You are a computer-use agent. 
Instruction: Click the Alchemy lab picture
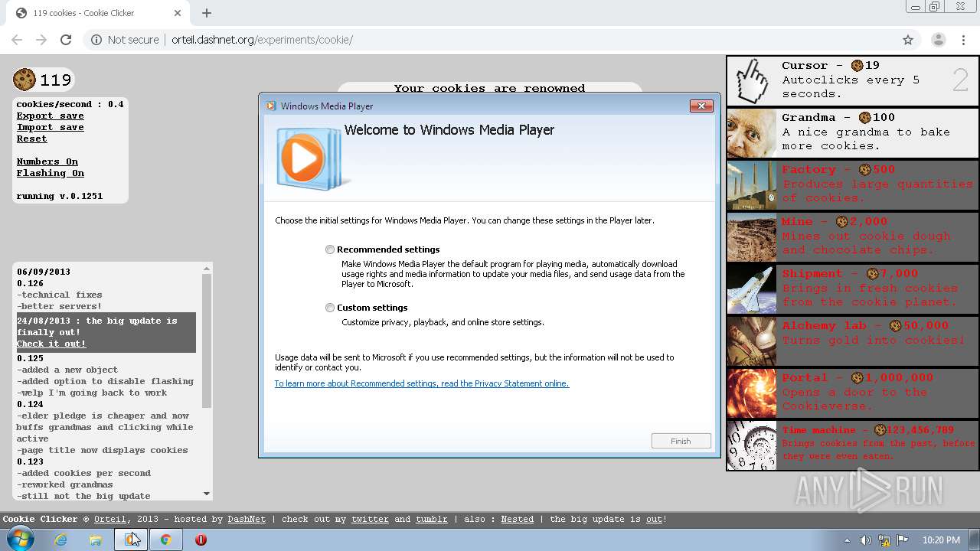(752, 341)
